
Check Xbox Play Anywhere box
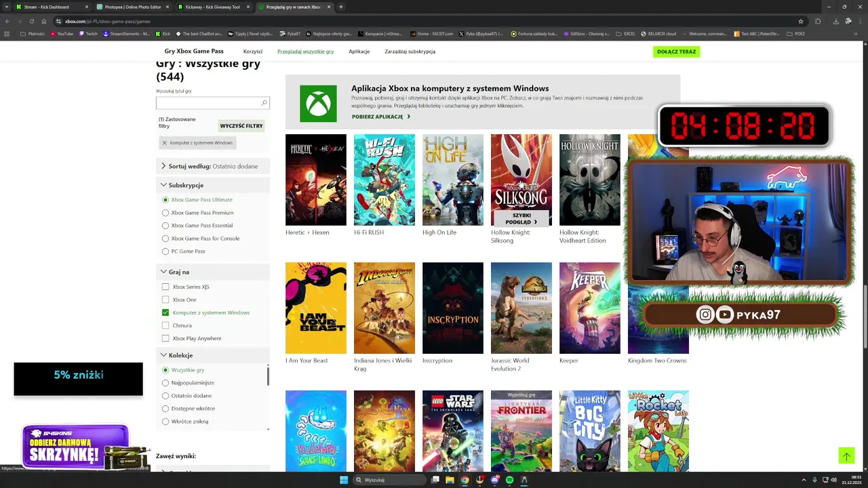coord(165,338)
